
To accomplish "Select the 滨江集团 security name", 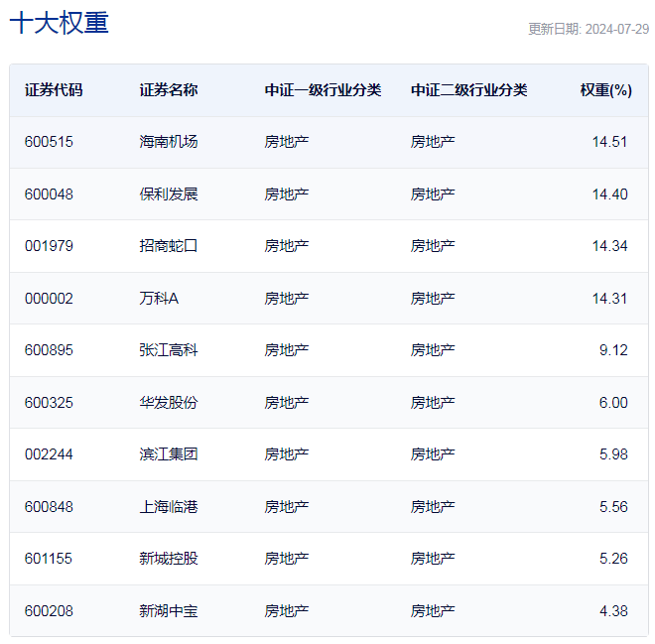I will click(x=169, y=454).
